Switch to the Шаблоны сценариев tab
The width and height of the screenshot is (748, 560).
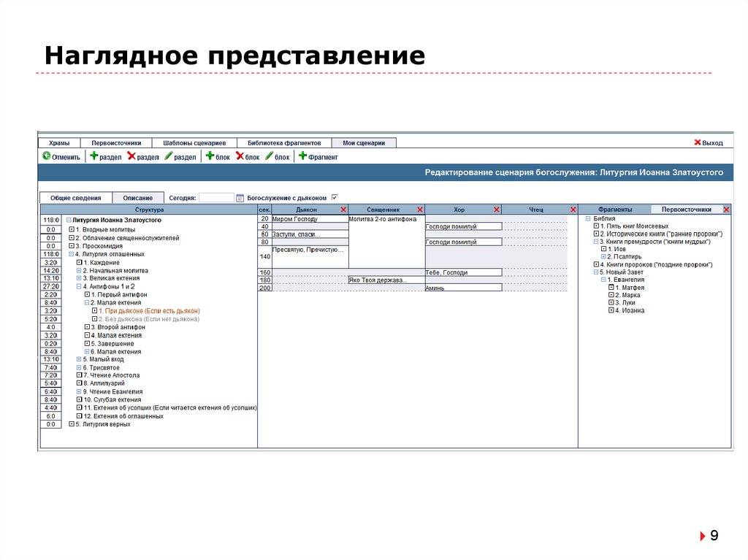(194, 142)
